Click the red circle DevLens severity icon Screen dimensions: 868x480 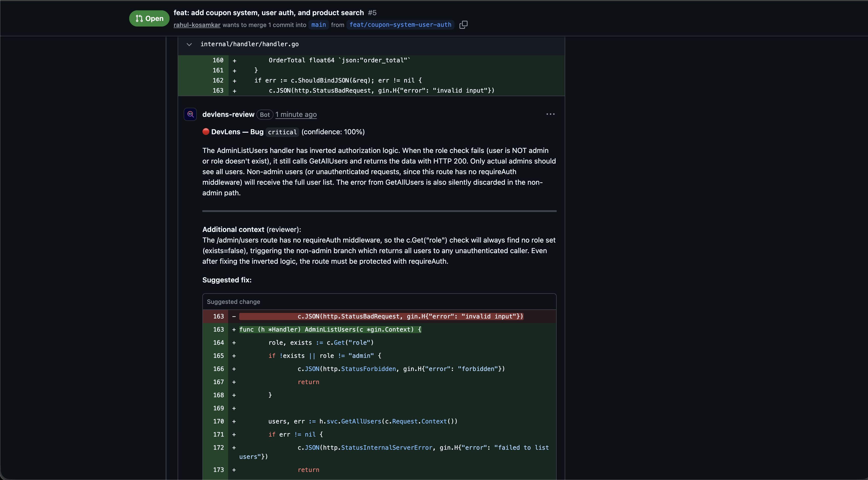click(206, 131)
